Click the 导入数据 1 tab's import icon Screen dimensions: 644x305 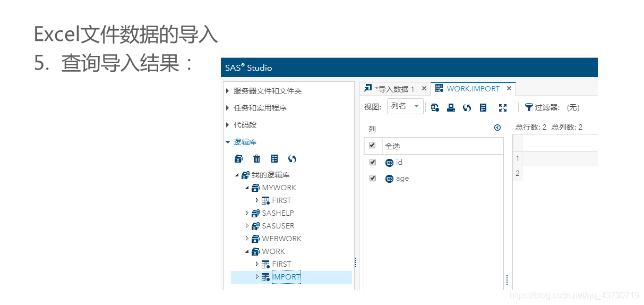(368, 88)
